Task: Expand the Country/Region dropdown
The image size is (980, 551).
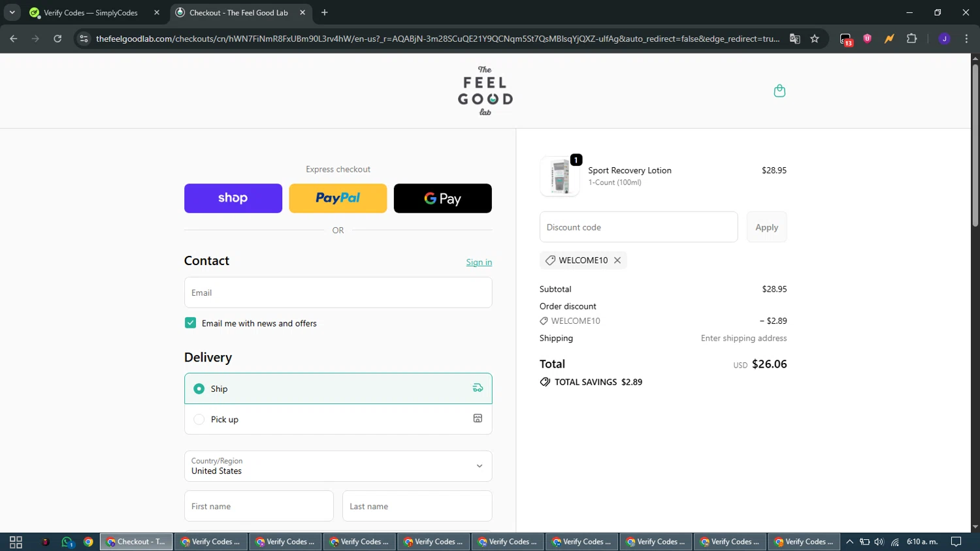Action: point(338,466)
